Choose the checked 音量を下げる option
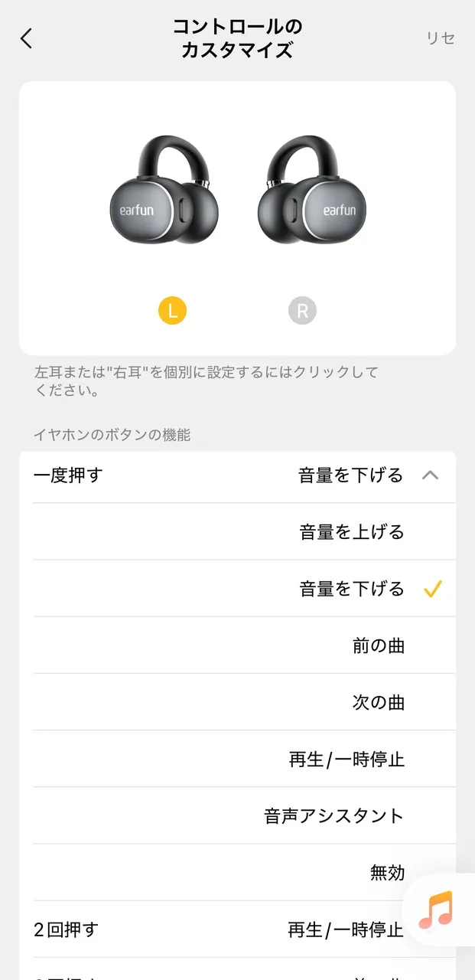This screenshot has height=980, width=475. coord(352,589)
